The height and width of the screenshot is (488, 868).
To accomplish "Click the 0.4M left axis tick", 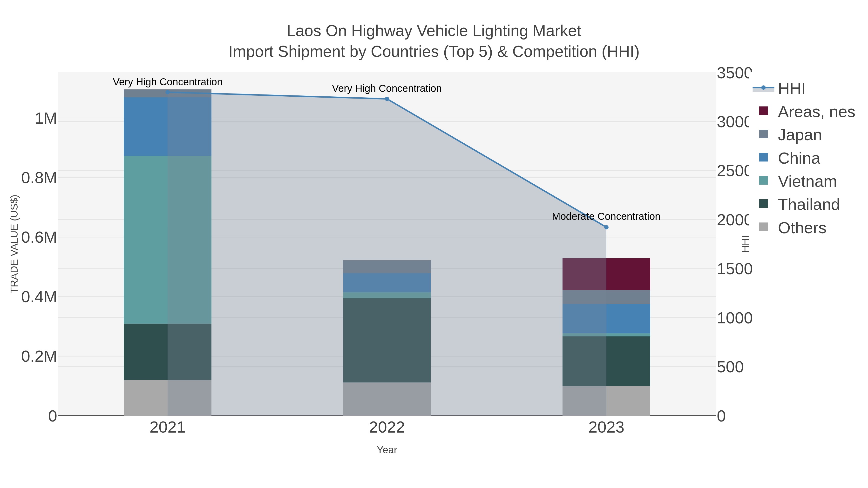I will (x=39, y=297).
